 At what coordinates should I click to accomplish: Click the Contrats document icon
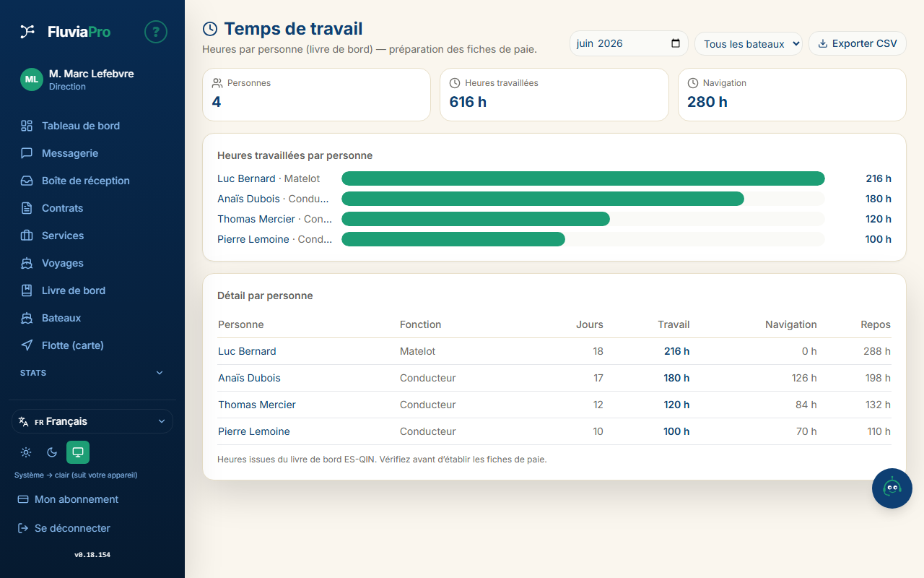pos(27,208)
